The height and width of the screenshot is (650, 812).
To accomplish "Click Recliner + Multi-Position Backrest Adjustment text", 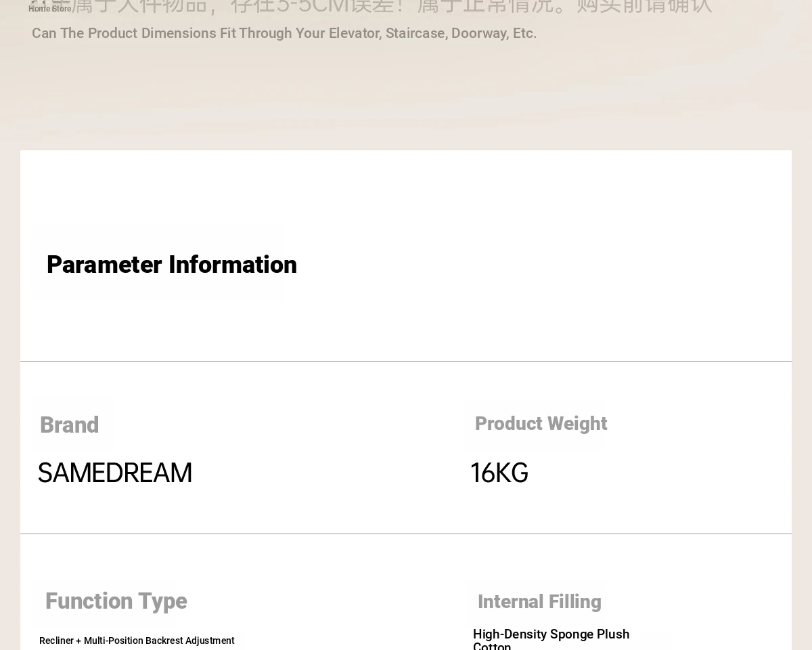I will click(137, 641).
